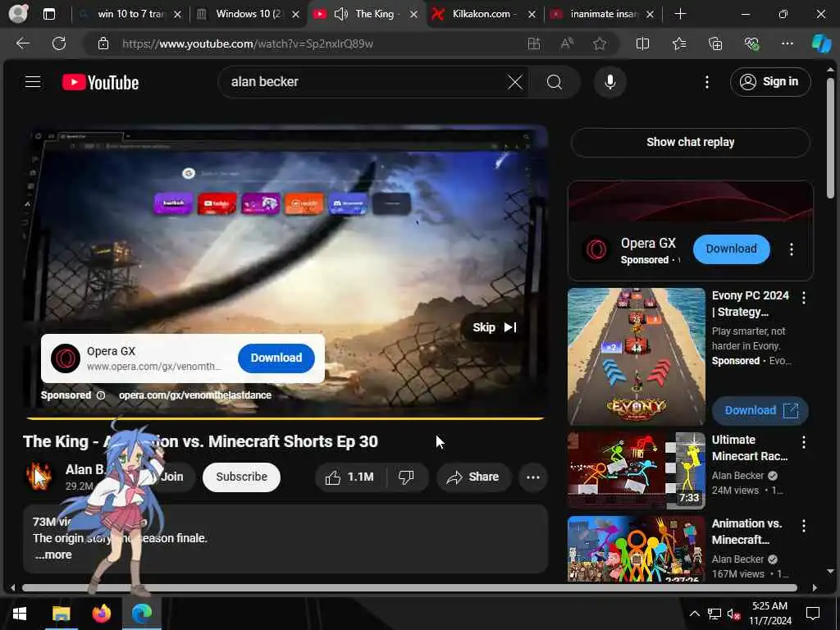Add this page to favorites star

coord(600,44)
